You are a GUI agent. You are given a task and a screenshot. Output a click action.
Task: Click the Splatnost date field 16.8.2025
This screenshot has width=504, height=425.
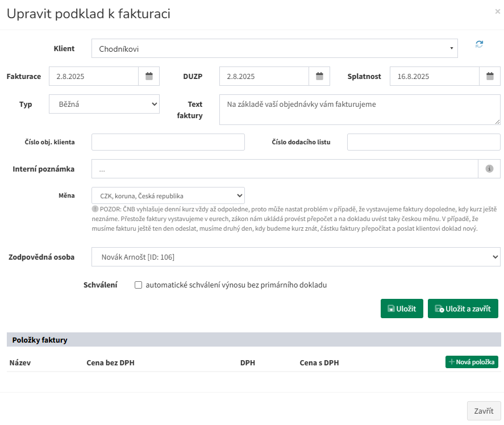click(x=434, y=76)
